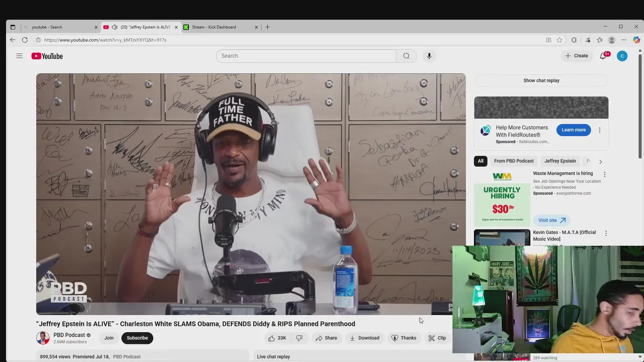The width and height of the screenshot is (644, 362).
Task: Mute the tab via speaker icon
Action: [x=115, y=27]
